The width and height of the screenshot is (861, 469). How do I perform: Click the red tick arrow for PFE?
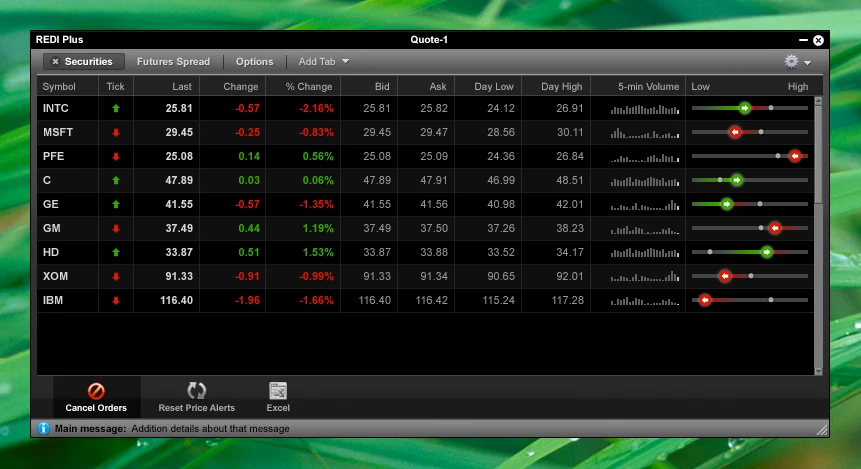coord(116,157)
